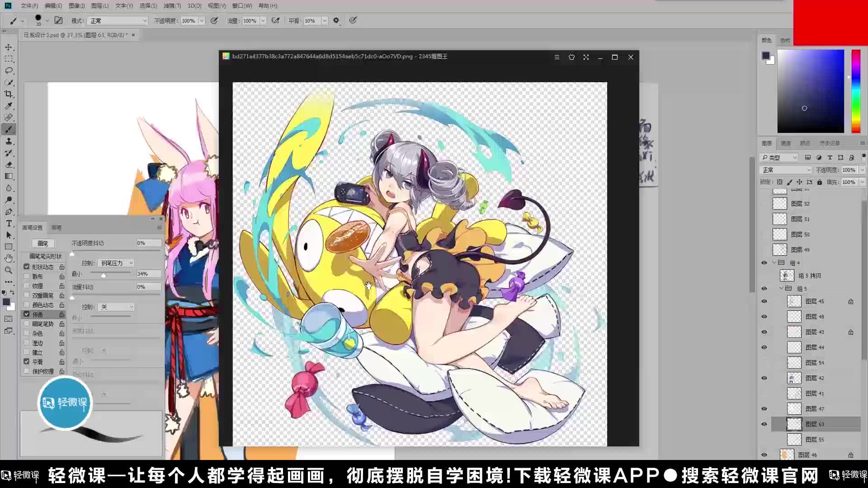Switch to the Eraser tool
Viewport: 868px width, 488px height.
pyautogui.click(x=8, y=164)
